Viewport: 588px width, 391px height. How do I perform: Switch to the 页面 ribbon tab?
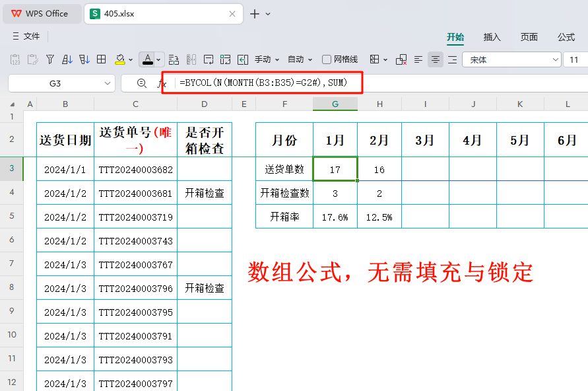(x=529, y=37)
